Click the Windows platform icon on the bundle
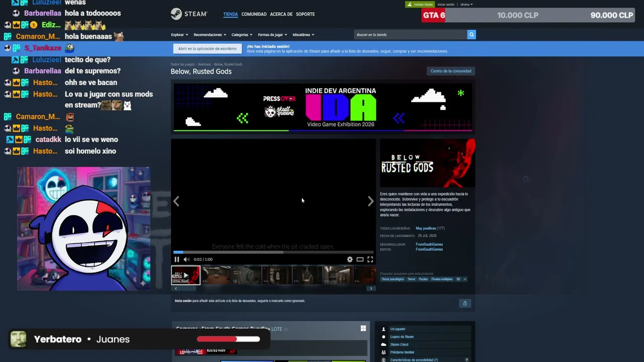The image size is (644, 362). click(363, 328)
